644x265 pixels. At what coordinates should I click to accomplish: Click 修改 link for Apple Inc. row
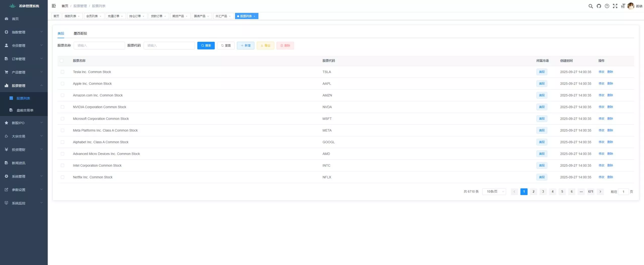[x=601, y=84]
